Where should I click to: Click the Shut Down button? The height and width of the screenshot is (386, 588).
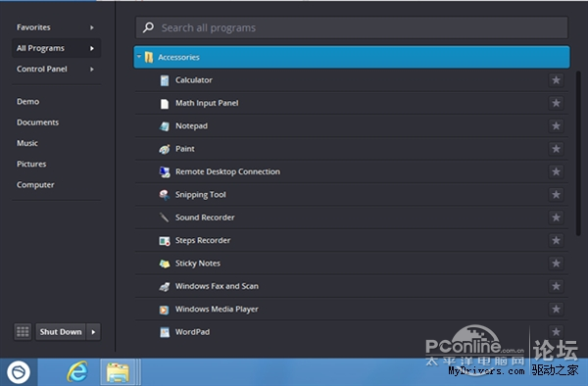coord(61,332)
